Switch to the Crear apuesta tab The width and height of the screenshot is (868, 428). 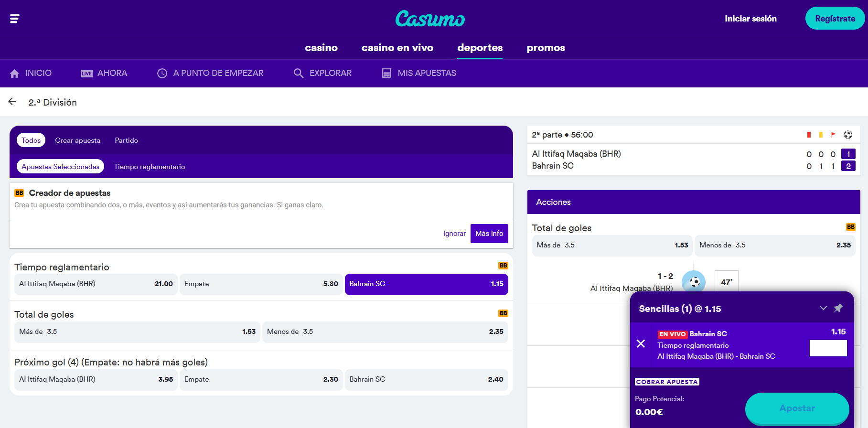(x=77, y=140)
